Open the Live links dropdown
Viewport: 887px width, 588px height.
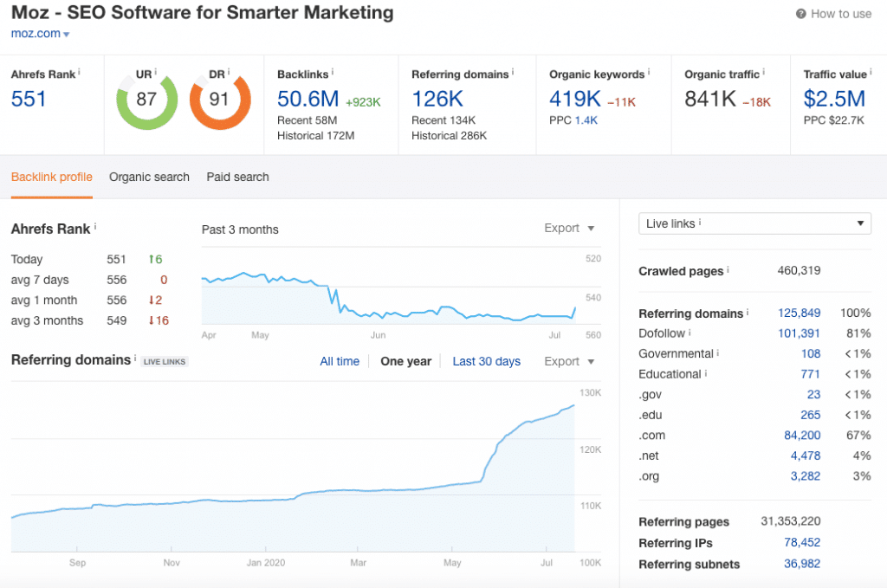coord(754,223)
